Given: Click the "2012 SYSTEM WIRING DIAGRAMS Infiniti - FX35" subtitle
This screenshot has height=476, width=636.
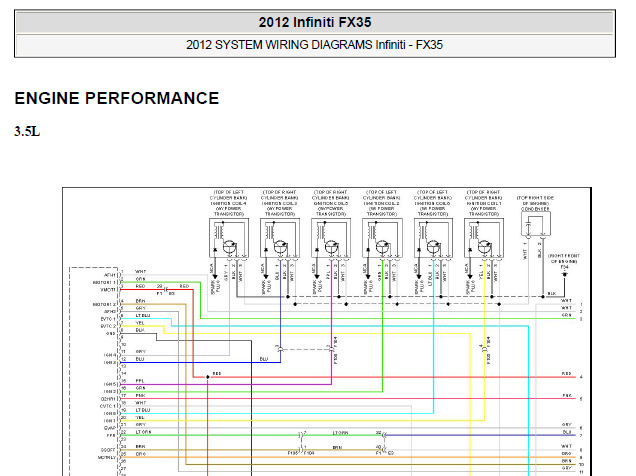Looking at the screenshot, I should 314,45.
